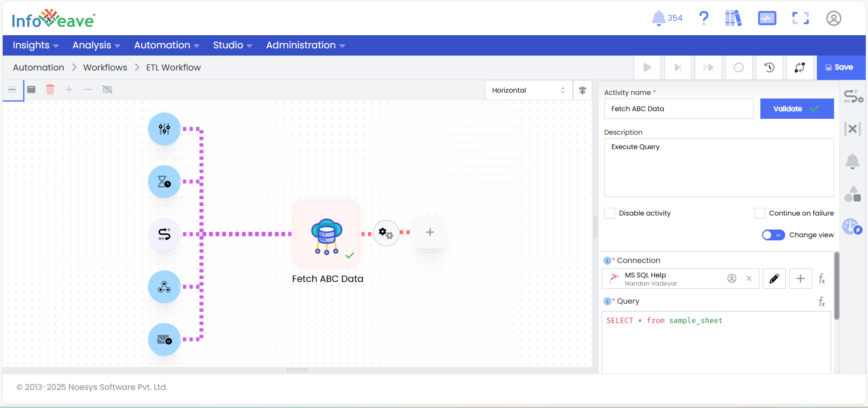Click the notifications bell icon showing 354
Viewport: 868px width, 408px height.
[659, 18]
